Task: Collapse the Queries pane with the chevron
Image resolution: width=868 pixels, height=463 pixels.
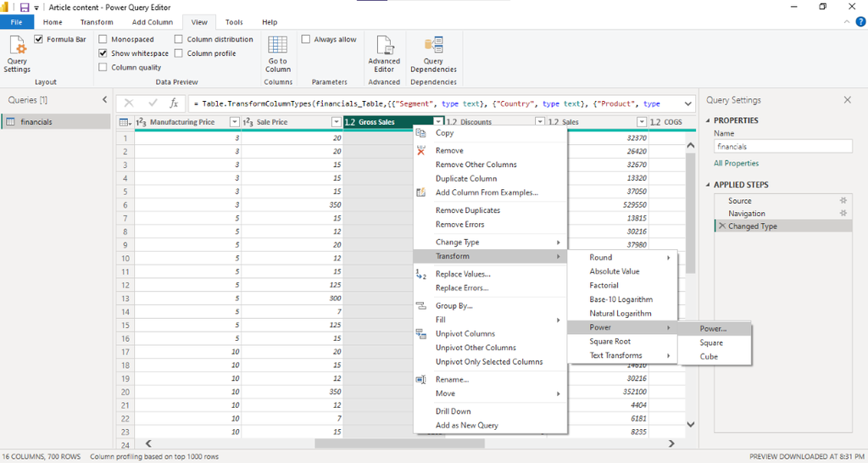Action: pyautogui.click(x=105, y=100)
